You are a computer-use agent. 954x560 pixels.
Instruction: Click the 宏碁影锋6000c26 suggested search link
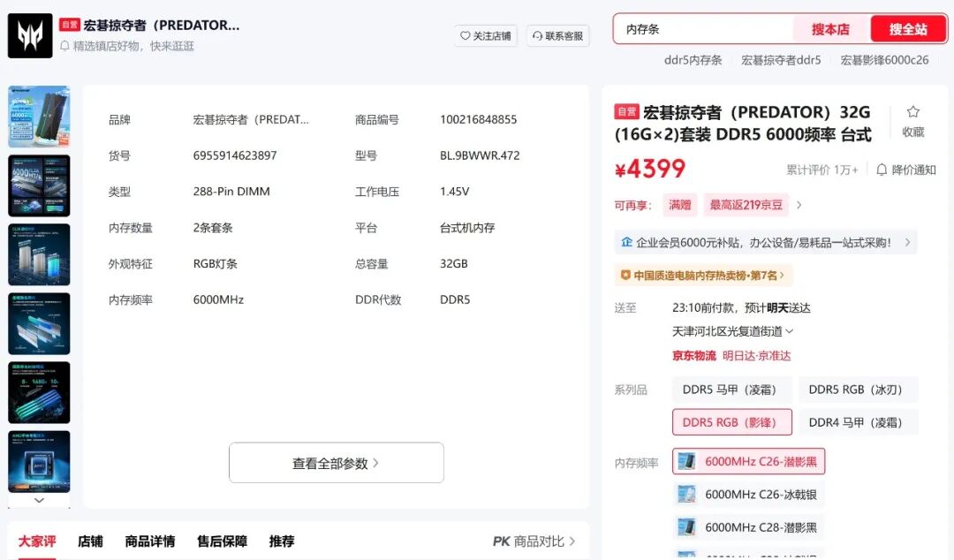pos(884,60)
